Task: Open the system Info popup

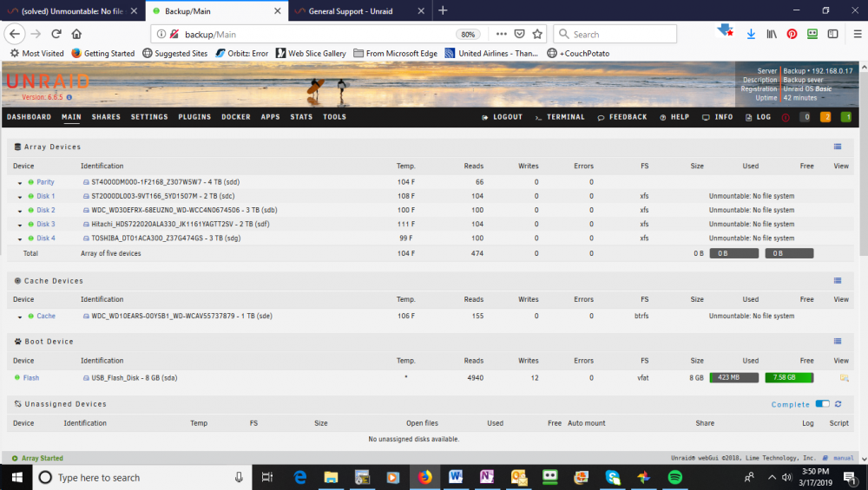Action: point(718,117)
